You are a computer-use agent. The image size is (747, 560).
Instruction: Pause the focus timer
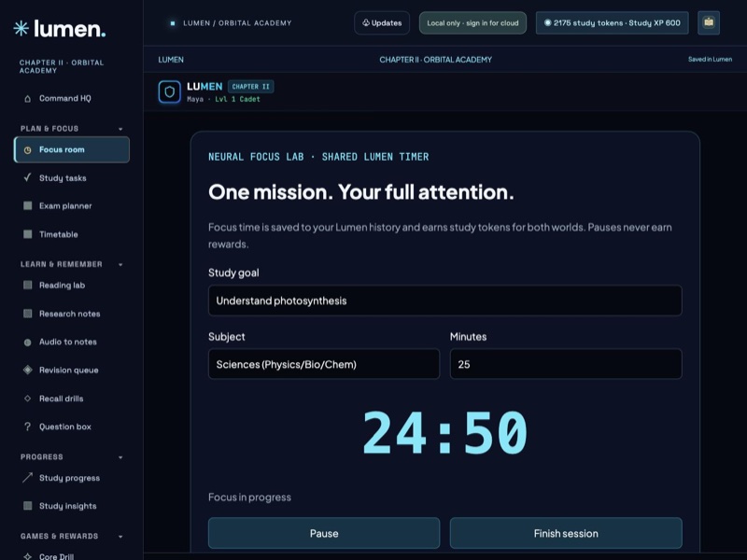click(x=324, y=533)
